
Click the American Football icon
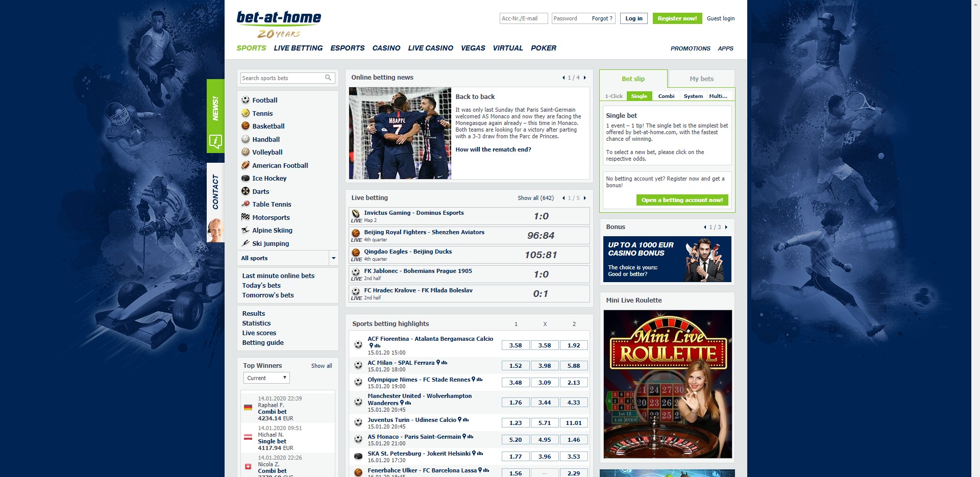(246, 165)
